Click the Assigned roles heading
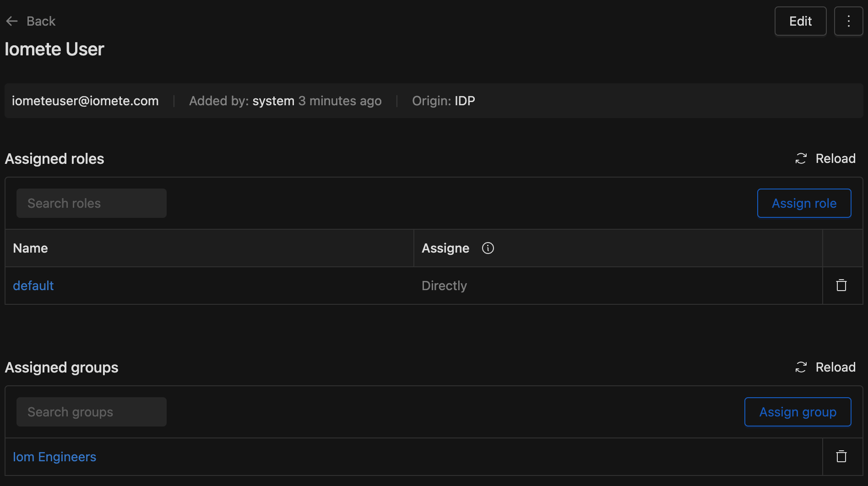 click(54, 159)
